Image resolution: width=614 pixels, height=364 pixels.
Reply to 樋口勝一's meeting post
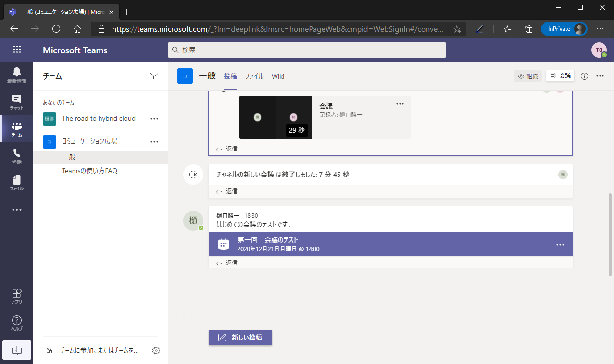(x=227, y=263)
